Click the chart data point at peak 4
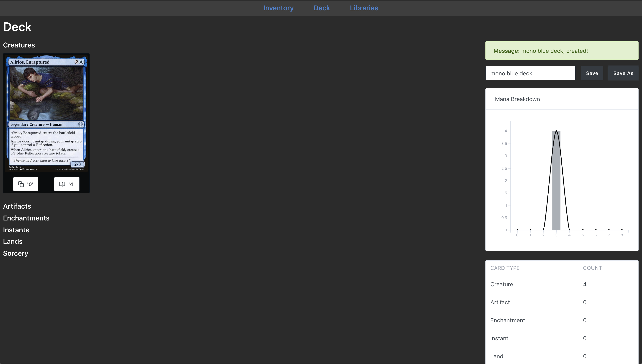 pyautogui.click(x=556, y=131)
